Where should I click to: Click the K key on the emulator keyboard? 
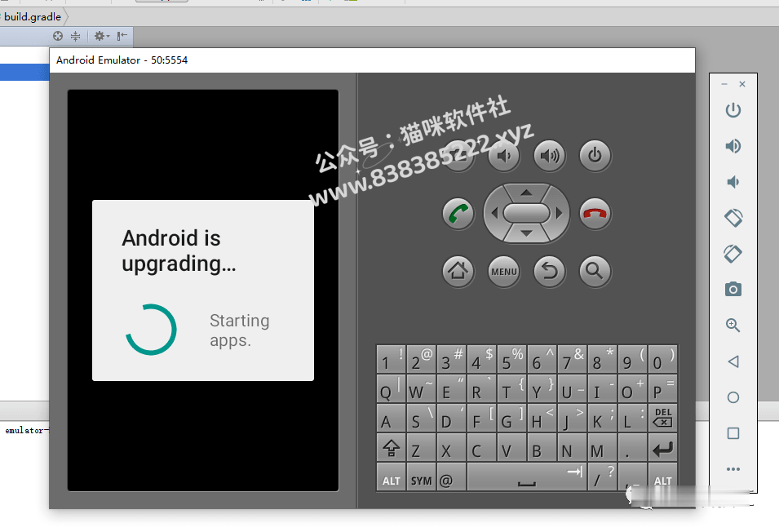point(602,419)
